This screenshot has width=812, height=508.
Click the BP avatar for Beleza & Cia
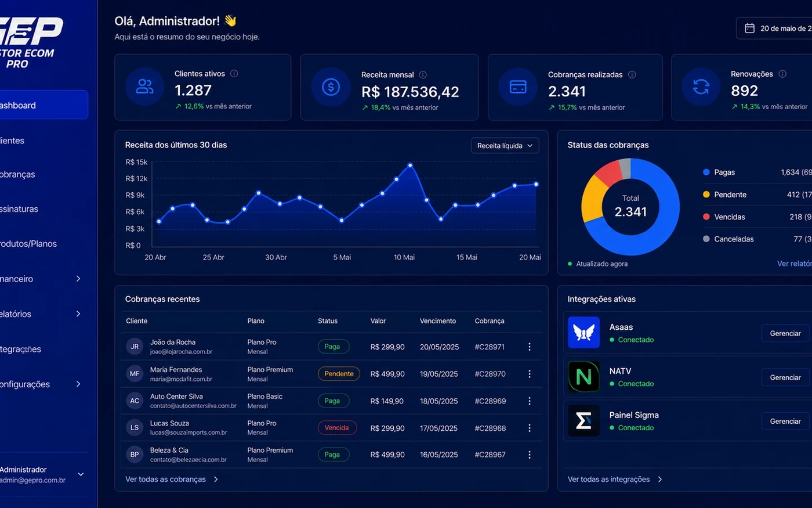135,455
